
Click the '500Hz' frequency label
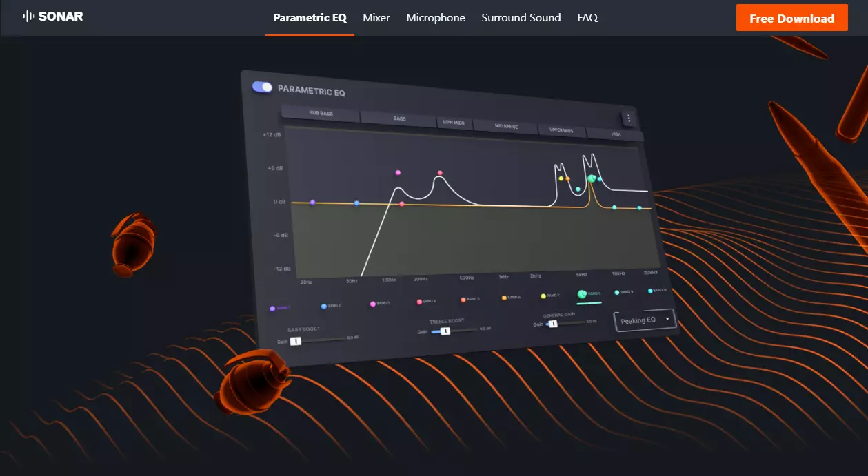pyautogui.click(x=467, y=277)
